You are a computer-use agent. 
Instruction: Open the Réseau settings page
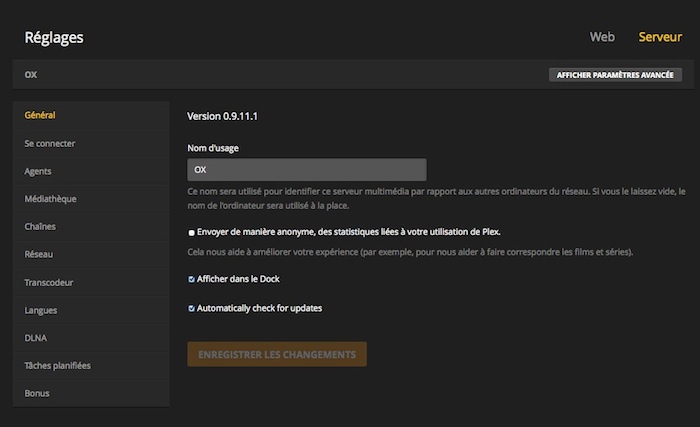pos(39,255)
